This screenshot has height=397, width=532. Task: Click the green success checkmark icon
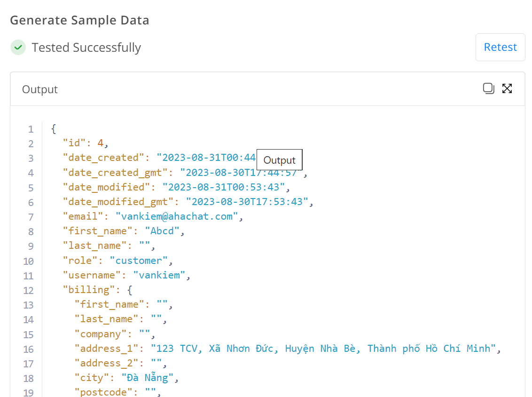pyautogui.click(x=18, y=48)
